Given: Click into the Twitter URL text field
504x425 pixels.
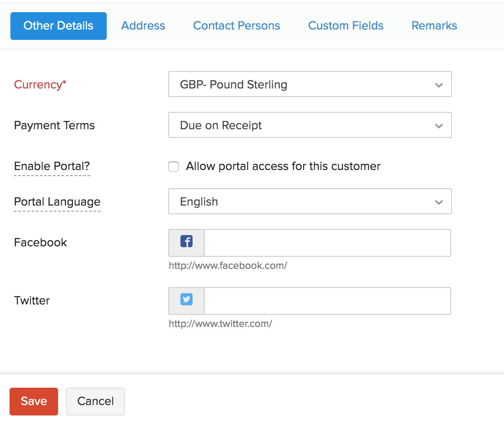Looking at the screenshot, I should pos(327,301).
